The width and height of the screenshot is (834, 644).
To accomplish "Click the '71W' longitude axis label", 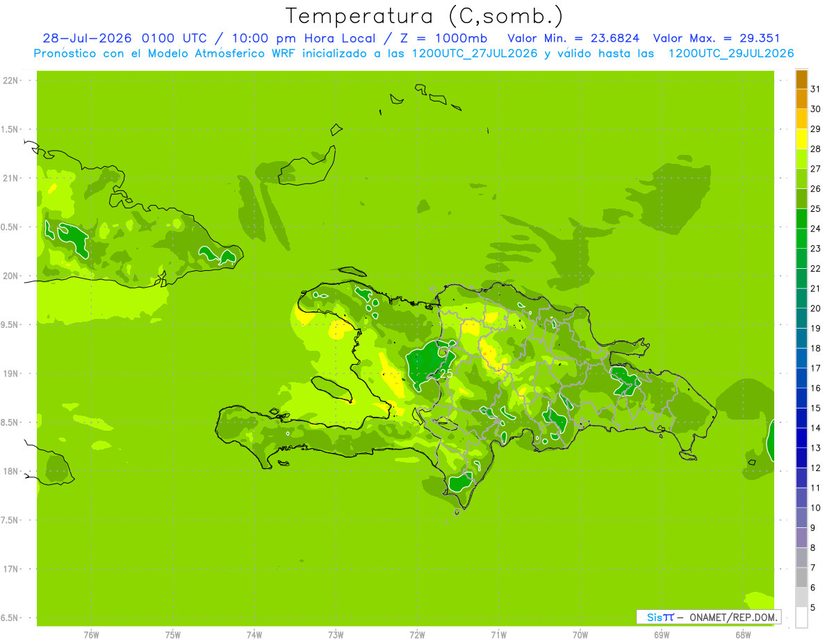I will click(498, 635).
